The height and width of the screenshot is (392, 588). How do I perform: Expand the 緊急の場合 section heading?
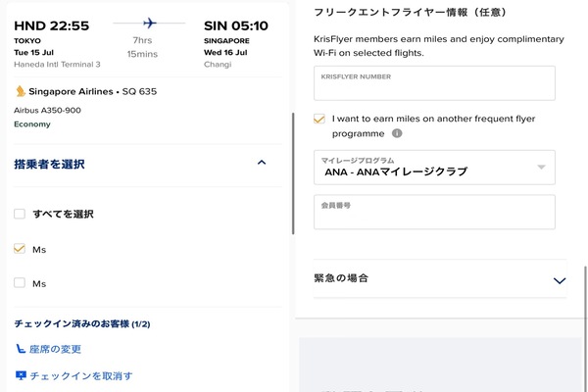point(341,278)
